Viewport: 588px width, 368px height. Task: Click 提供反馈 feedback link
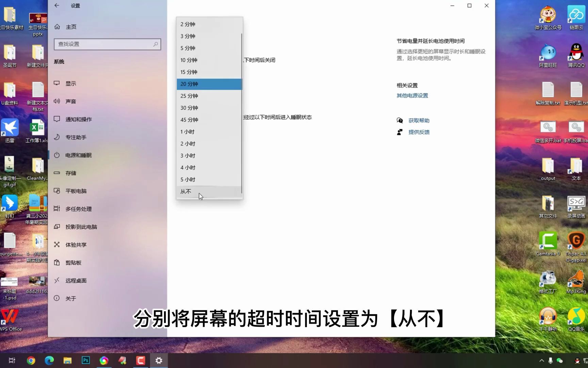[x=419, y=132]
